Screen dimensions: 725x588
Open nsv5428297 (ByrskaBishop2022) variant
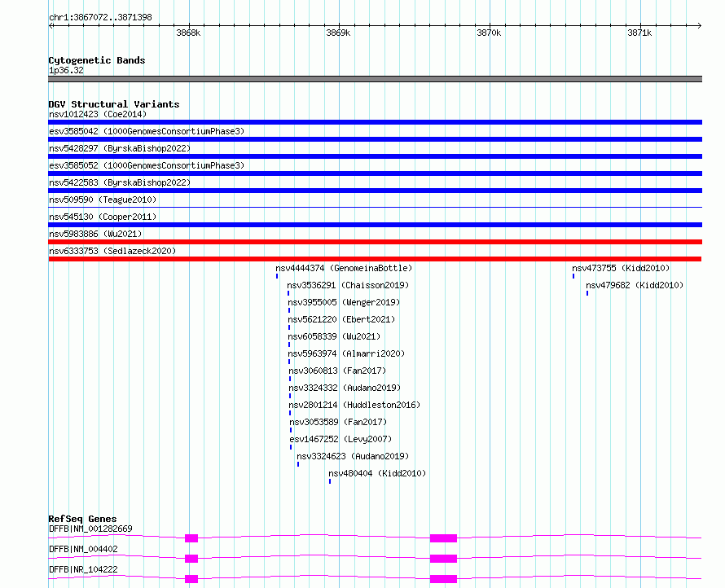(120, 148)
